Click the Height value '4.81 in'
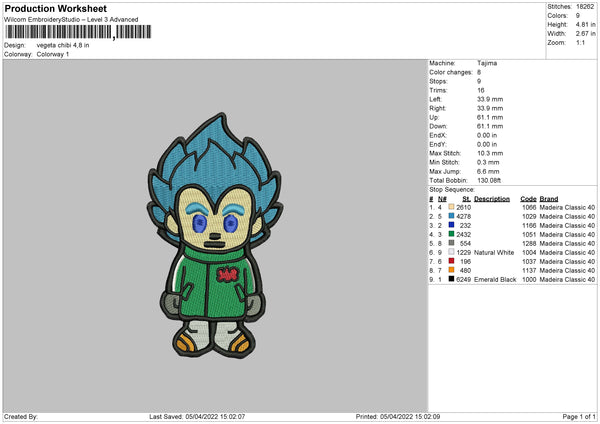 tap(585, 24)
